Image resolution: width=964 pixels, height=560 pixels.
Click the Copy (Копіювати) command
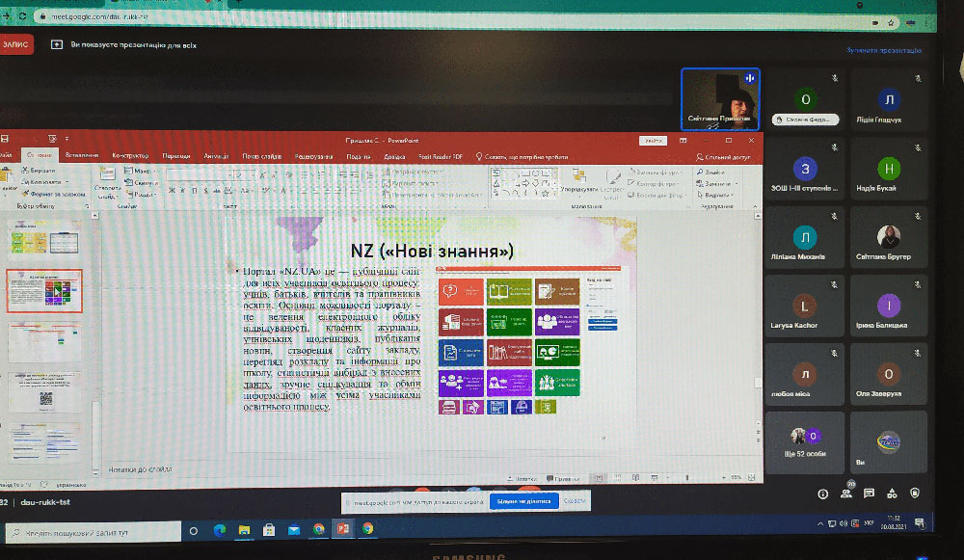pyautogui.click(x=43, y=182)
